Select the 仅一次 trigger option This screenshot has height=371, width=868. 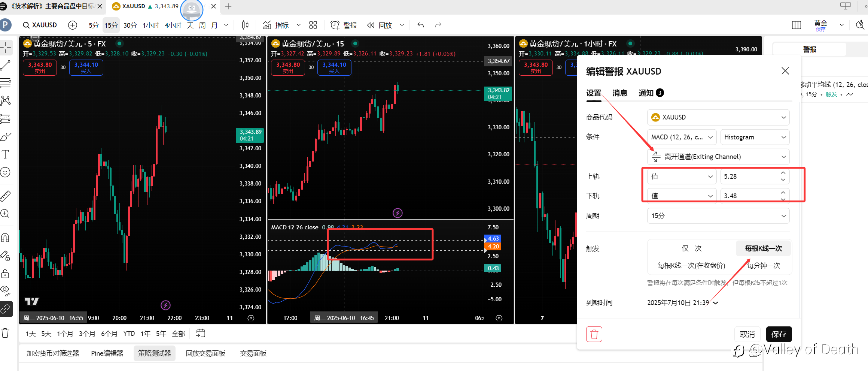point(691,248)
